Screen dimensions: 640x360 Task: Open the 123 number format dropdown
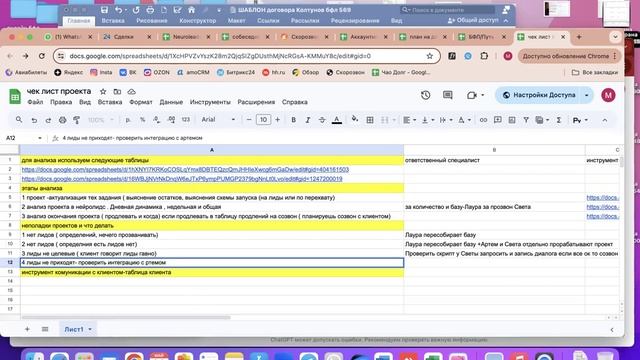186,120
